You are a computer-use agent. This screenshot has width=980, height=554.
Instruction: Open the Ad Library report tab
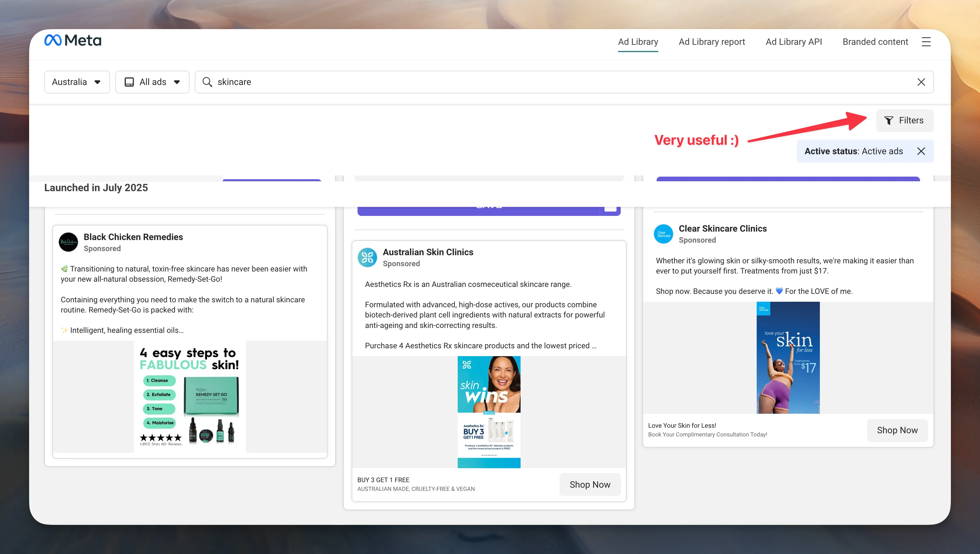pos(712,42)
